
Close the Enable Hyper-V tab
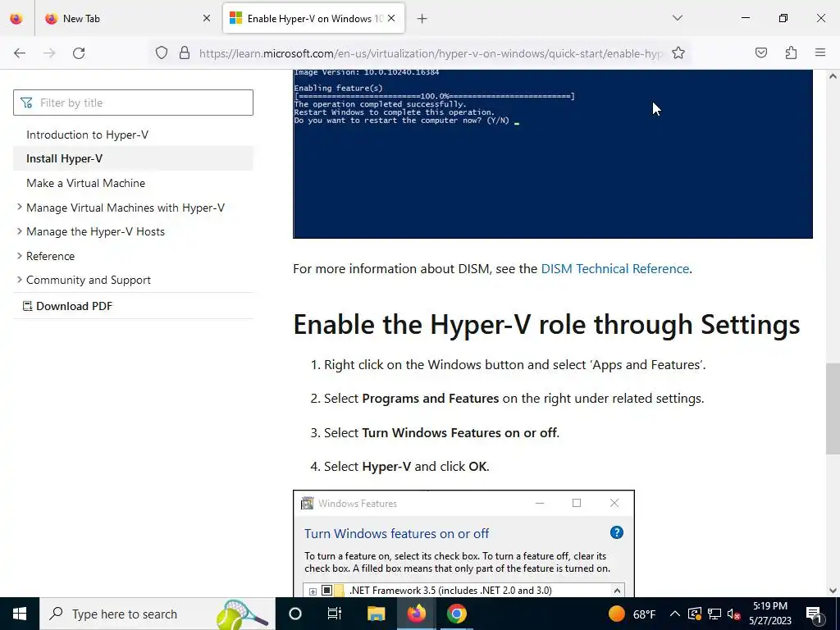[391, 18]
